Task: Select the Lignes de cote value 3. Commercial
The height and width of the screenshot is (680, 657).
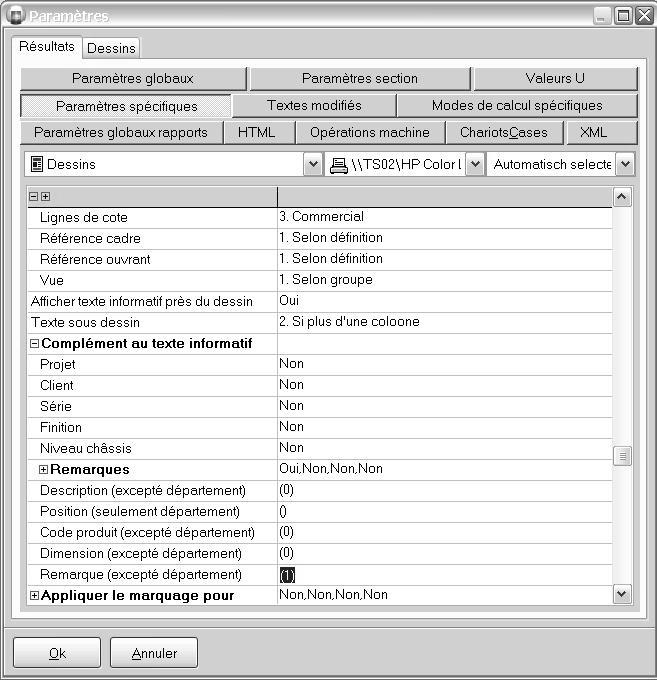Action: click(321, 216)
